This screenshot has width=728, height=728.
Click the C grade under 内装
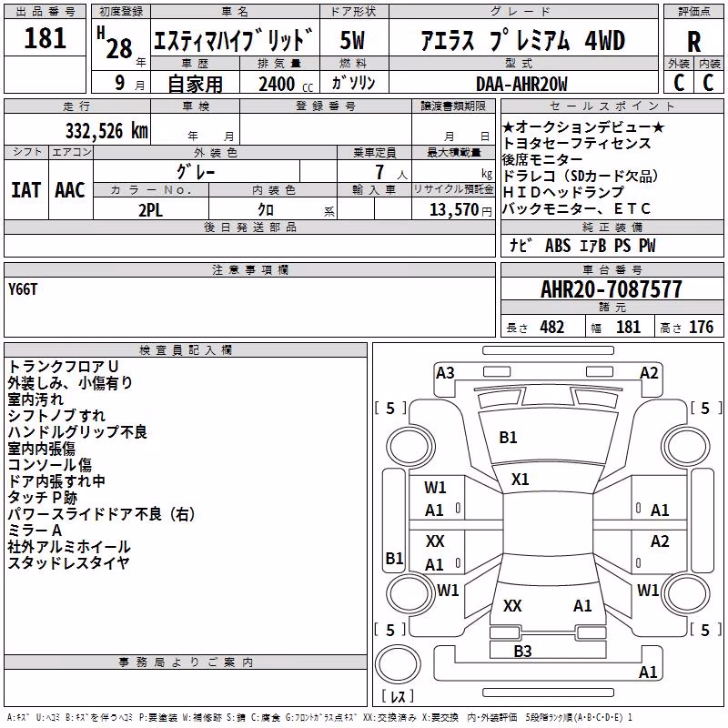point(708,83)
